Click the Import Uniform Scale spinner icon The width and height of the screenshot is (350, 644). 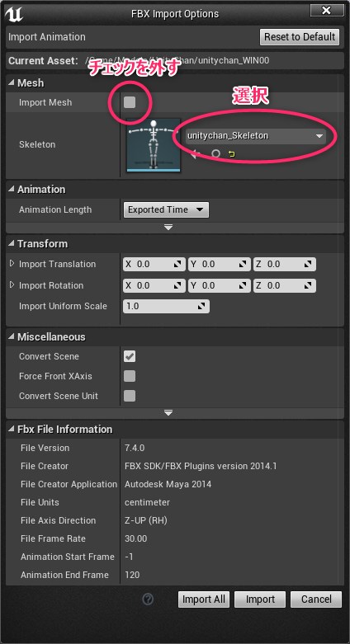(x=201, y=307)
